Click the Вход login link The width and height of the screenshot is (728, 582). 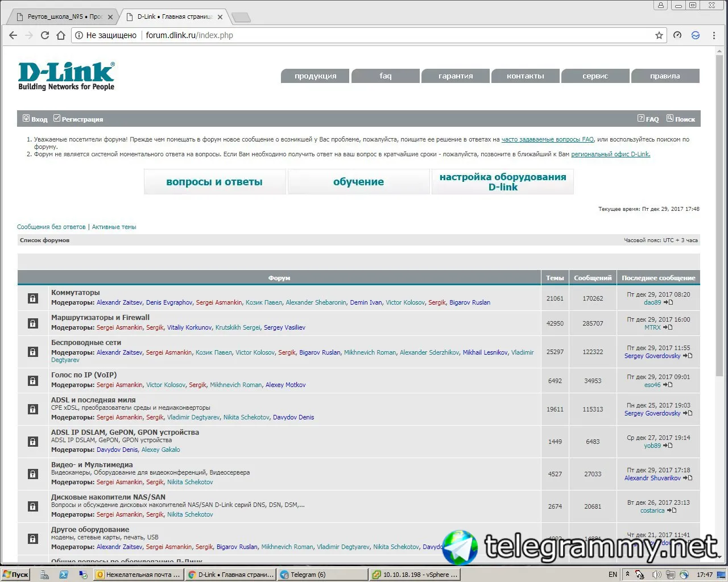click(35, 119)
